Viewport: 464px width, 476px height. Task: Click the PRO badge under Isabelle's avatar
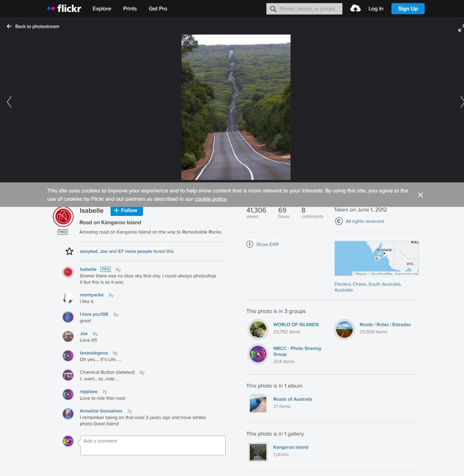tap(63, 232)
